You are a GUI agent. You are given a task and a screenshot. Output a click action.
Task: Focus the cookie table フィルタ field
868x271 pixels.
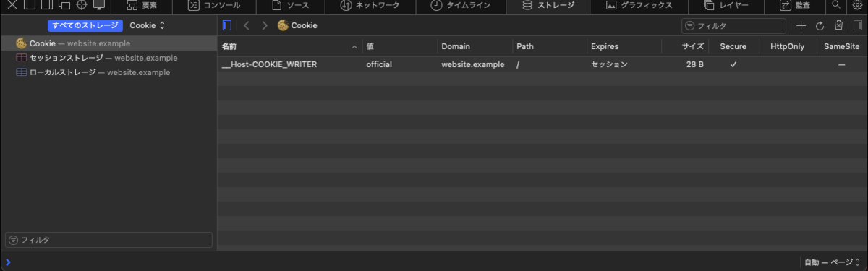733,25
